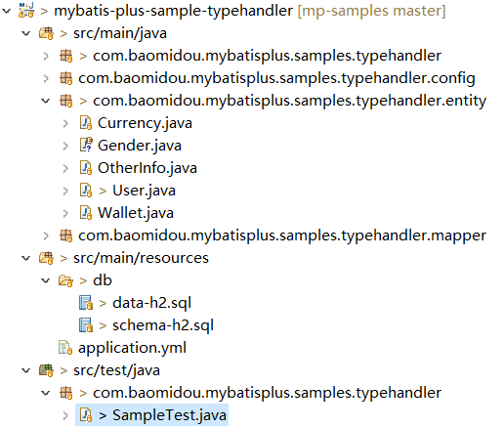Screen dimensions: 504x428
Task: Select schema-h2.sql in the tree
Action: pos(163,325)
